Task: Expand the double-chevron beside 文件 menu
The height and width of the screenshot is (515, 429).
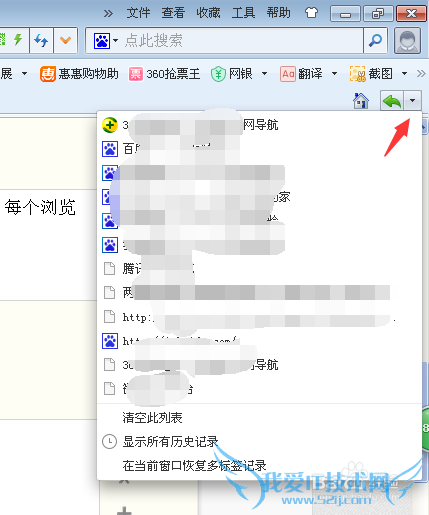Action: (x=108, y=14)
